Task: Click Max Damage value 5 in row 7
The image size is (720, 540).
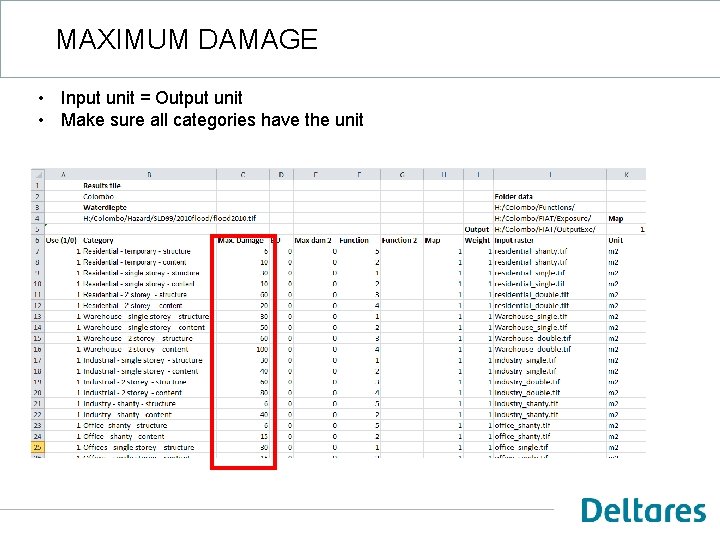Action: (x=266, y=251)
